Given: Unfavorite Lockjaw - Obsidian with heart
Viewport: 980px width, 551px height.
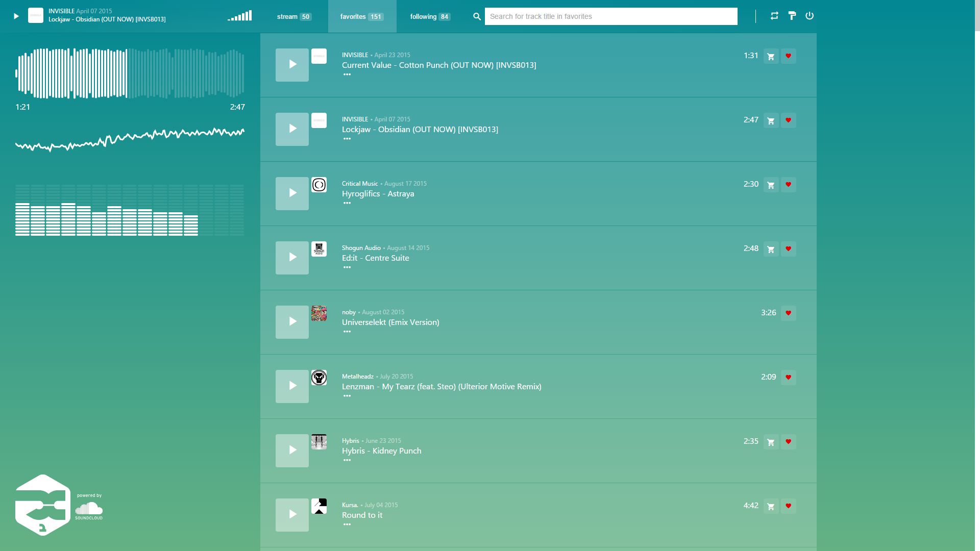Looking at the screenshot, I should click(x=788, y=120).
